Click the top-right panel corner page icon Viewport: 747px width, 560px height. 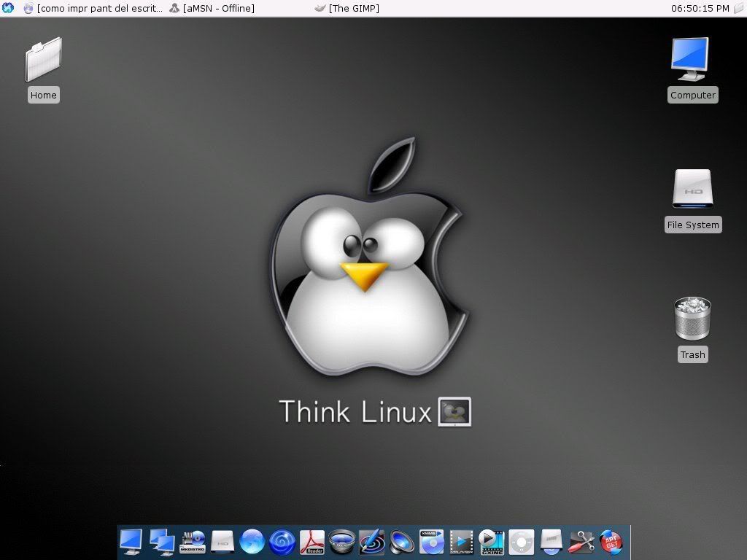click(x=739, y=8)
